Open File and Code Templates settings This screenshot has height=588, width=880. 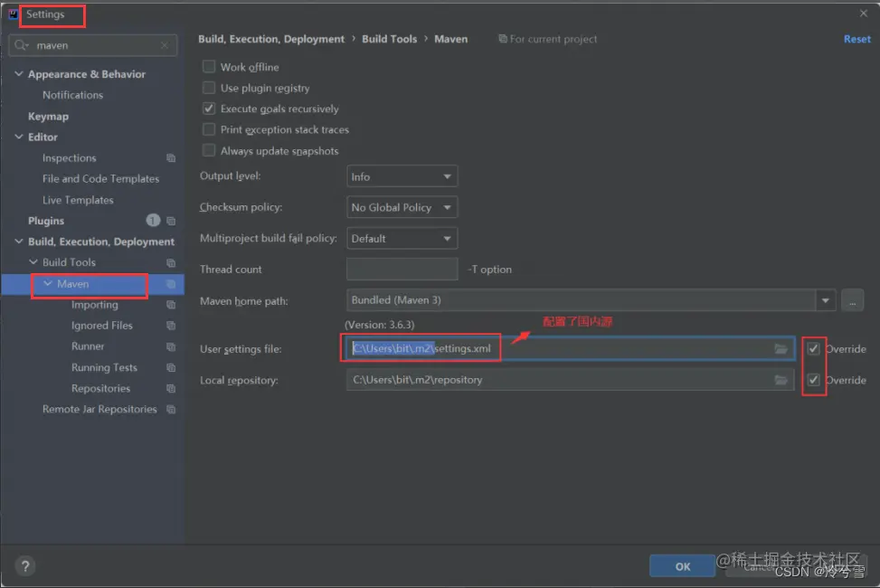101,178
